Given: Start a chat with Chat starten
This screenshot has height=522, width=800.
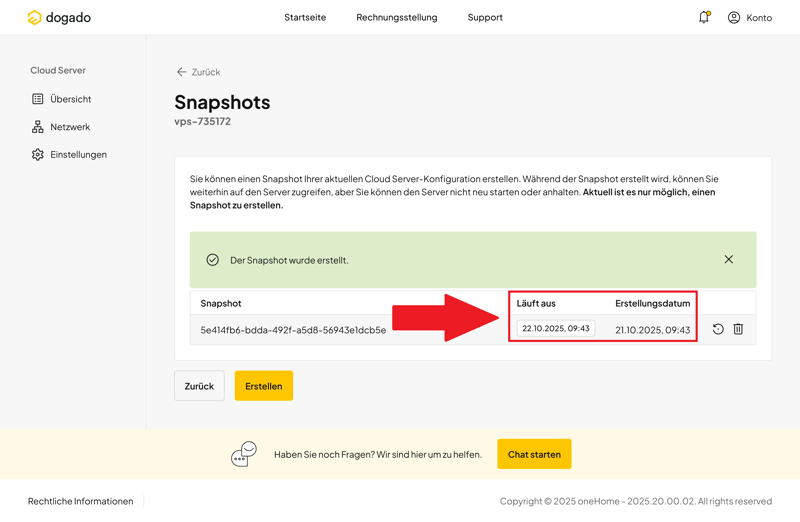Looking at the screenshot, I should (x=534, y=454).
